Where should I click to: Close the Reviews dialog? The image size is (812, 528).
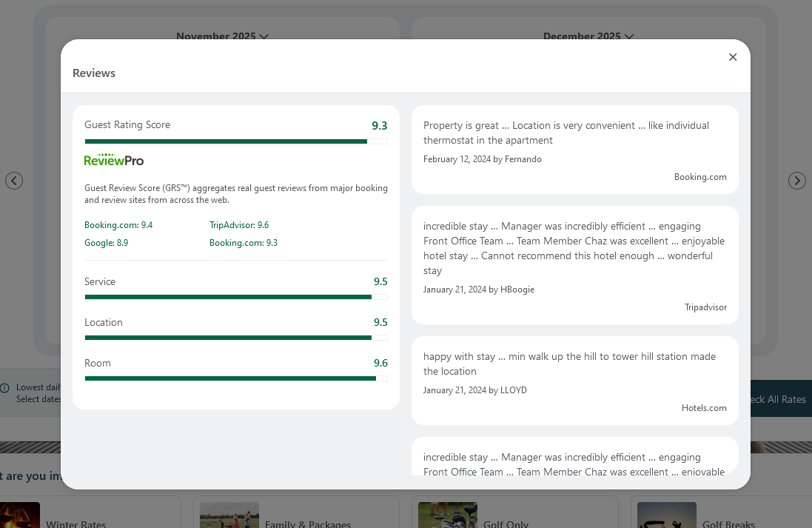point(732,57)
